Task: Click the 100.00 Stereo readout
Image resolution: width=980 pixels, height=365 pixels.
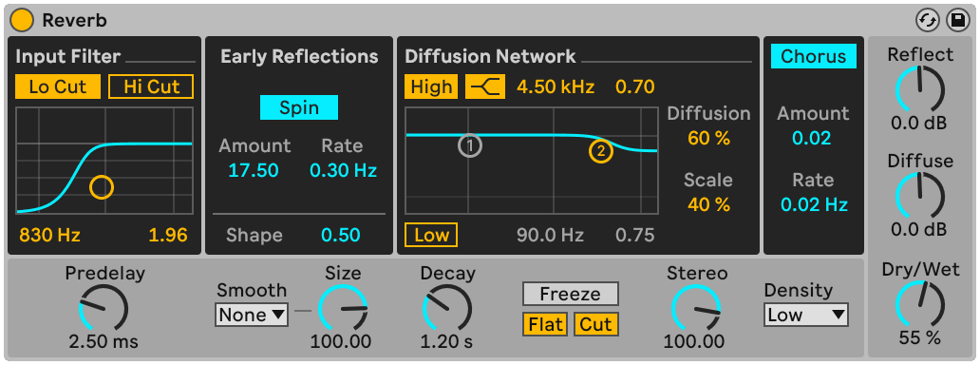Action: [694, 342]
